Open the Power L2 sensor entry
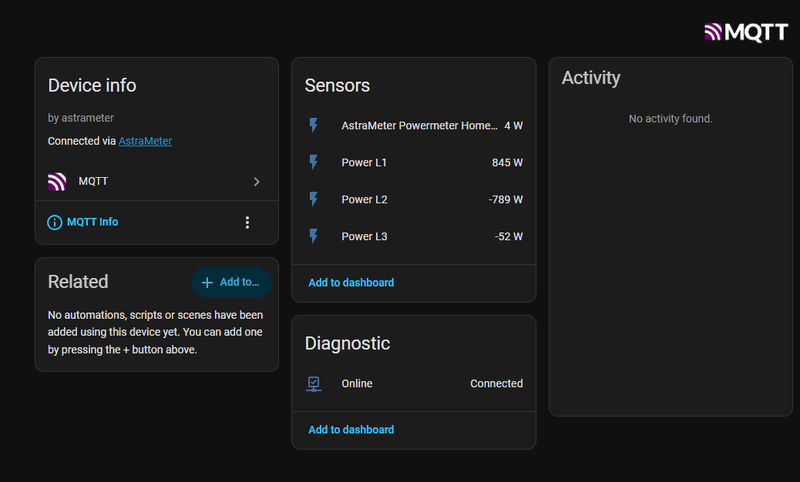800x482 pixels. tap(414, 199)
